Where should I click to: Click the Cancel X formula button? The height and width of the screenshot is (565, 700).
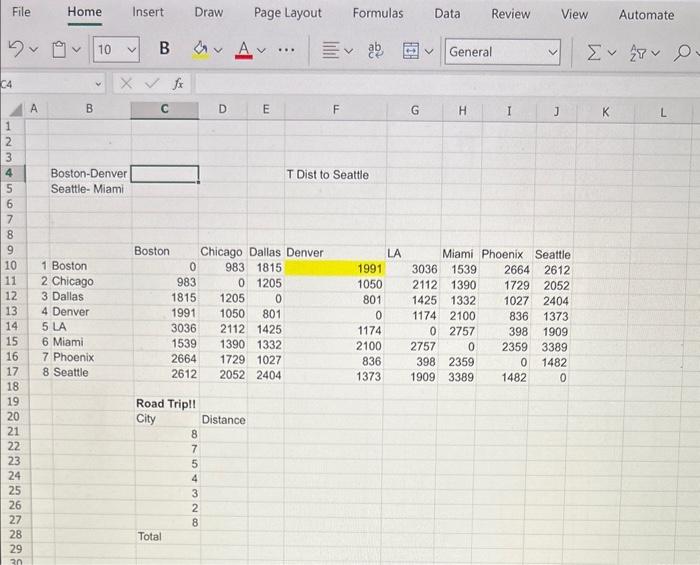pyautogui.click(x=126, y=83)
